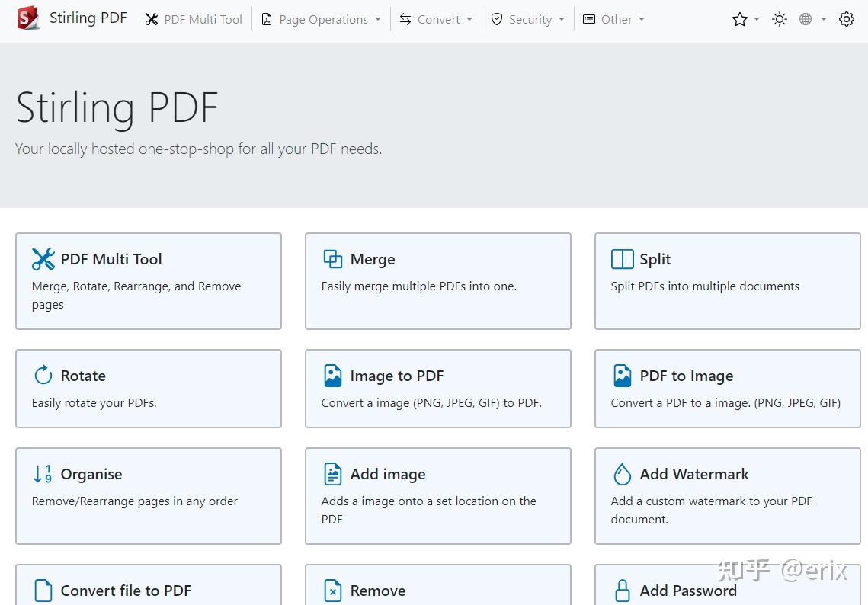Click the Rotate circular arrow icon
This screenshot has height=605, width=868.
43,375
